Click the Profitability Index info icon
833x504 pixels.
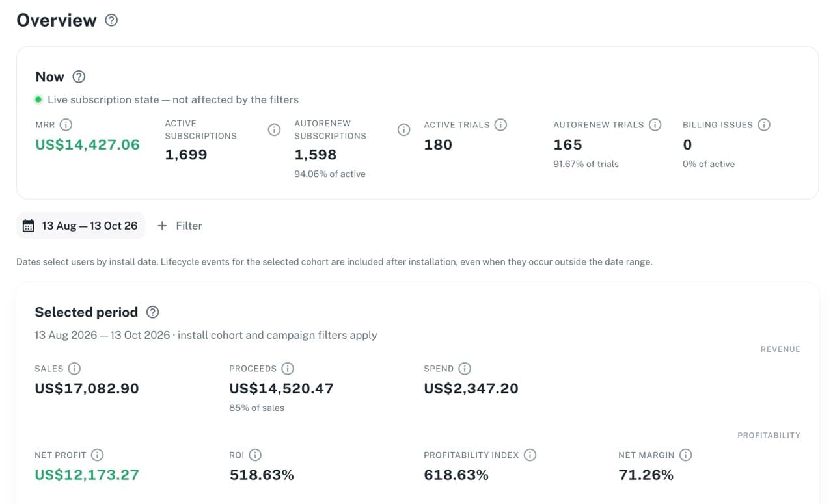pos(530,455)
